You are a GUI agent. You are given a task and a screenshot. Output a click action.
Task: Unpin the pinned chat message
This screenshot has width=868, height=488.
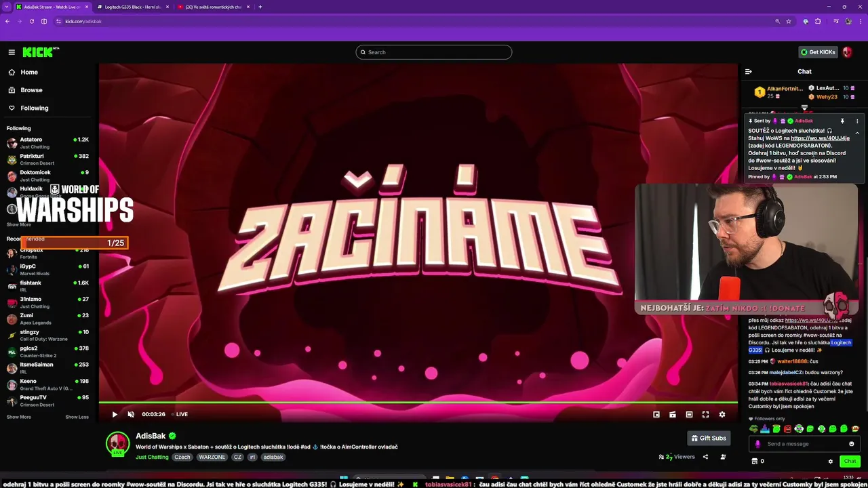coord(842,121)
